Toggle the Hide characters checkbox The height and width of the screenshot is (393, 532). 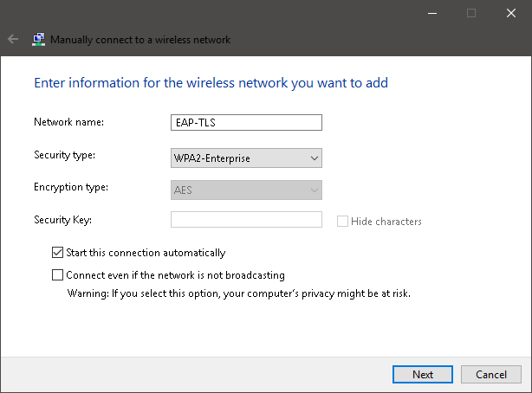pos(343,221)
